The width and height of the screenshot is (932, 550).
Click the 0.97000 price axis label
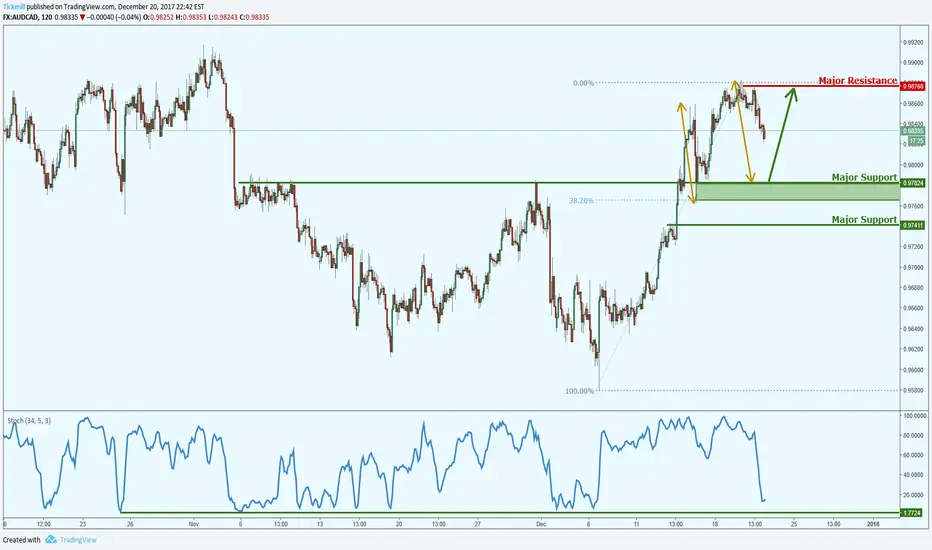914,268
